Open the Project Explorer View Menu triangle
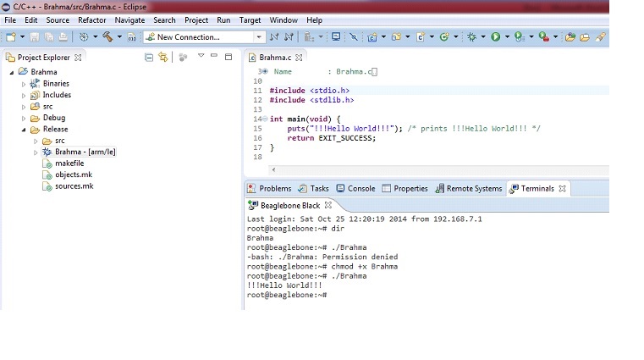The height and width of the screenshot is (360, 644). [201, 55]
